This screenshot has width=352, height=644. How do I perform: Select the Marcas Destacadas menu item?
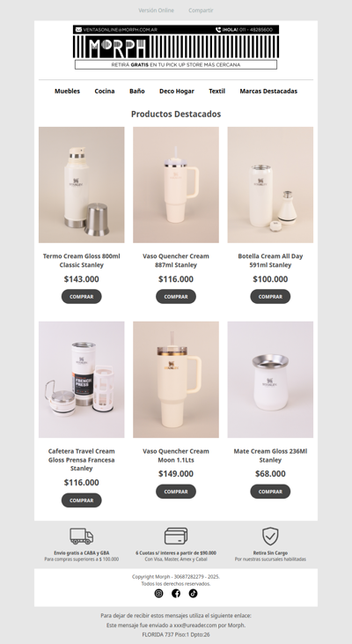pos(268,91)
